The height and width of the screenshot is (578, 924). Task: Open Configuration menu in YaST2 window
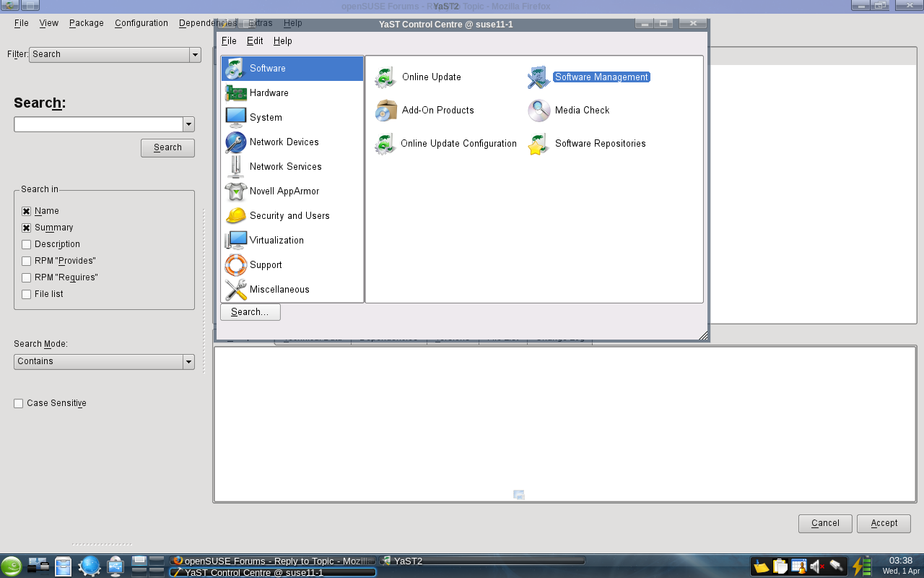(x=141, y=23)
